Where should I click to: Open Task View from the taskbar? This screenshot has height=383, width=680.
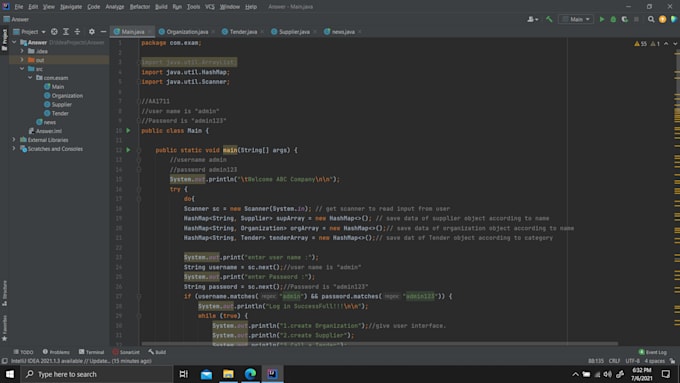(x=183, y=374)
